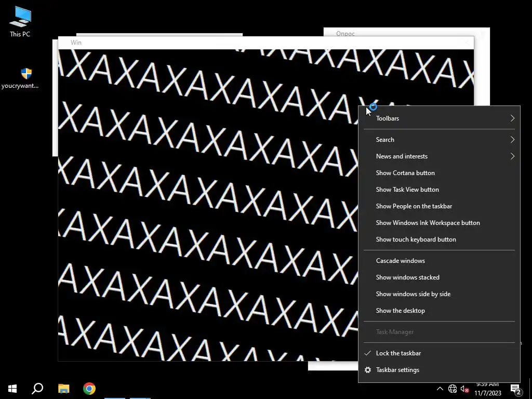Screen dimensions: 532x399
Task: Choose Show the desktop
Action: (x=439, y=311)
